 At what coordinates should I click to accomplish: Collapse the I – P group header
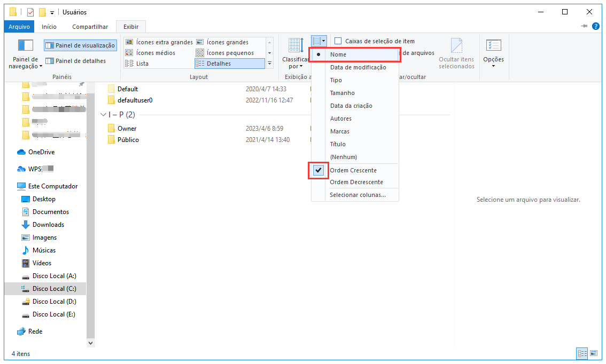104,115
